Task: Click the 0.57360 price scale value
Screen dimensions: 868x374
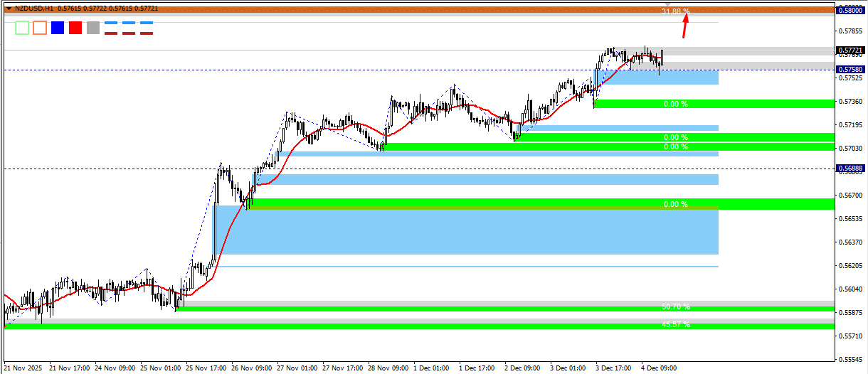Action: coord(851,102)
